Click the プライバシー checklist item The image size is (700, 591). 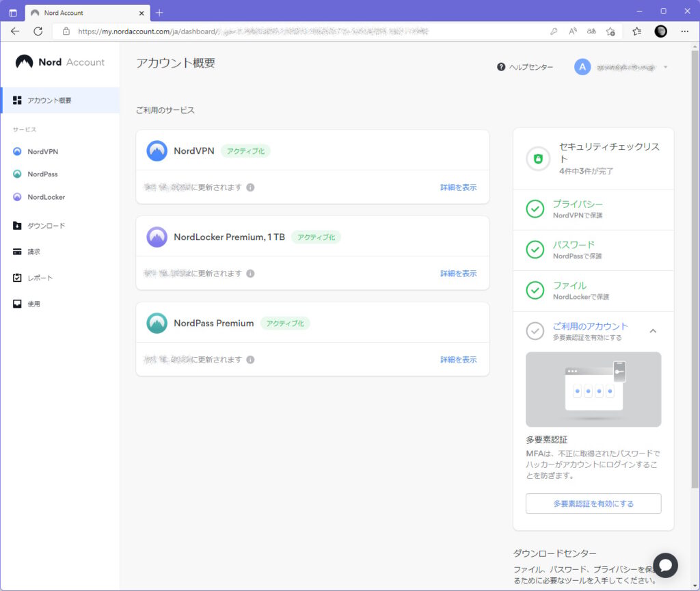click(593, 209)
